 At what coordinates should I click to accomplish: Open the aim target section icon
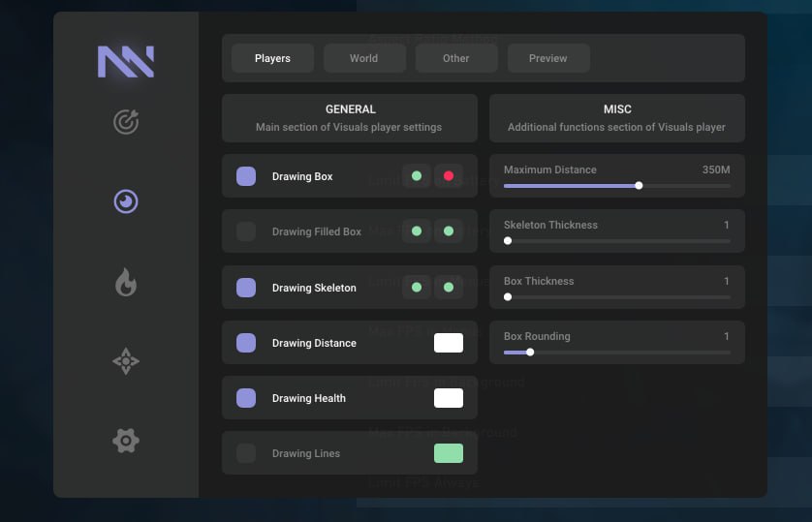point(126,122)
